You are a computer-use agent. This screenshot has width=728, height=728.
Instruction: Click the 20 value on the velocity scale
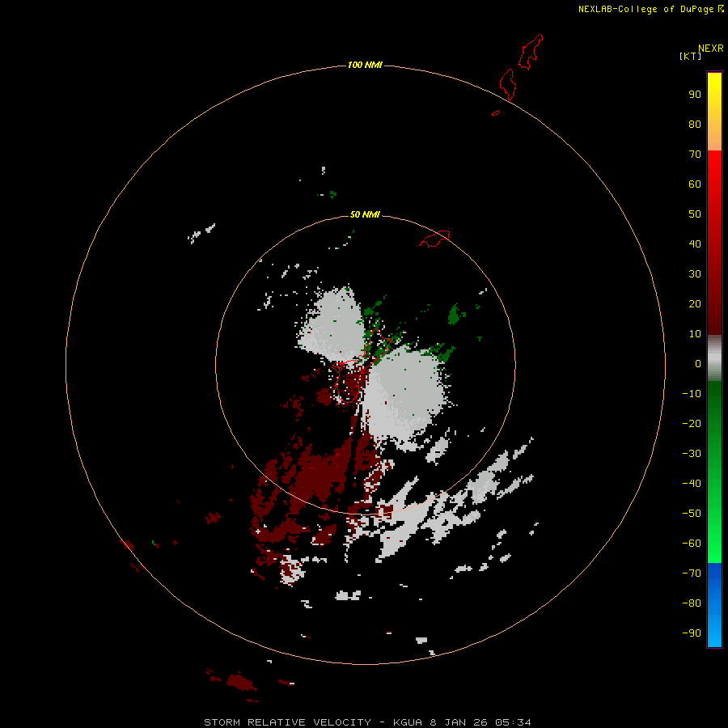pos(695,303)
